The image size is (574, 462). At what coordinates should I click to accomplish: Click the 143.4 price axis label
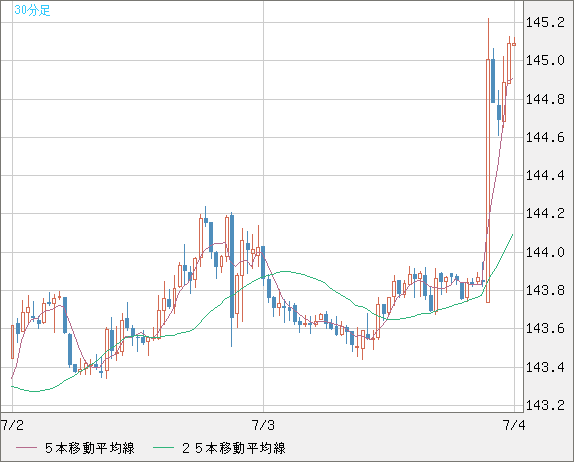[x=545, y=367]
